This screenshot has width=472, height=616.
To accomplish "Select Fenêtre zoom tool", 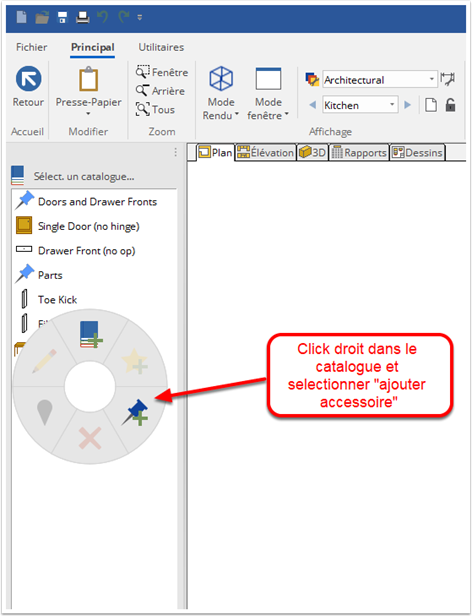I will pyautogui.click(x=162, y=72).
